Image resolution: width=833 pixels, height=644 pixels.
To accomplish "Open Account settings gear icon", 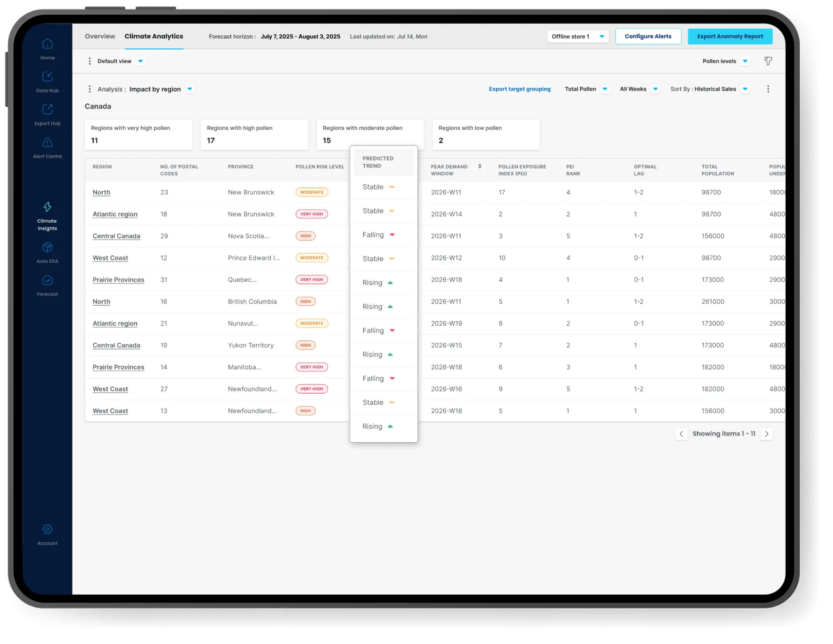I will coord(48,529).
